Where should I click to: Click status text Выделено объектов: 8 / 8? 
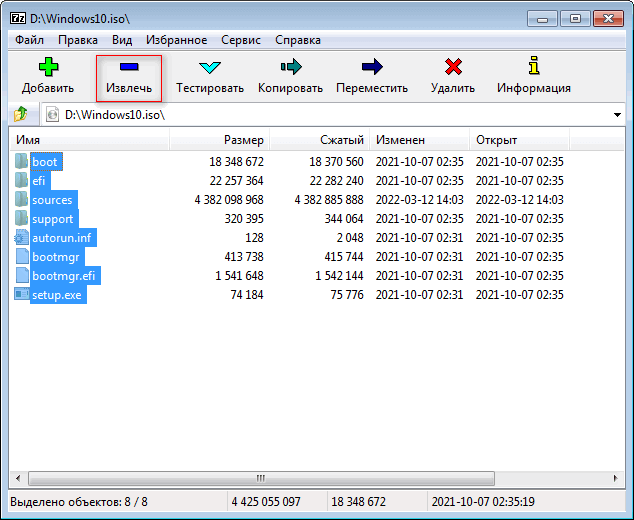pyautogui.click(x=79, y=502)
